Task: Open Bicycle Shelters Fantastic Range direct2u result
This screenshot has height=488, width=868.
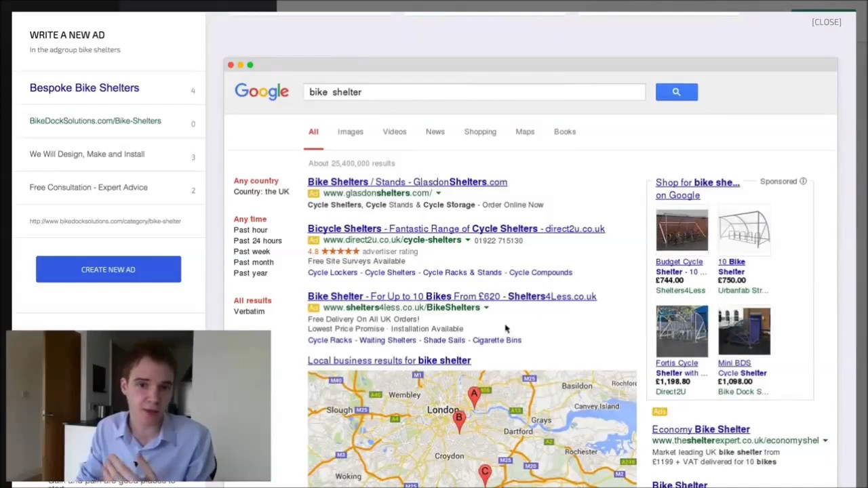Action: (456, 229)
